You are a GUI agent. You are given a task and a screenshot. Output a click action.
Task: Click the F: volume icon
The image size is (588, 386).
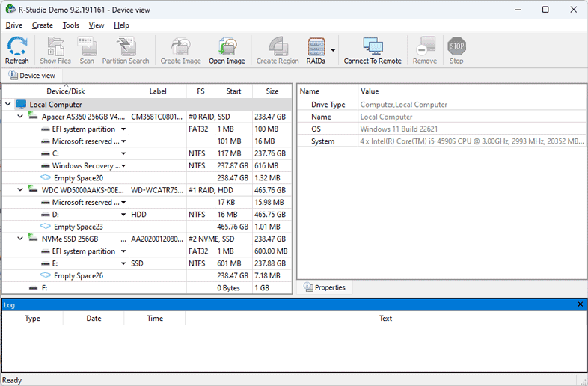pos(34,288)
